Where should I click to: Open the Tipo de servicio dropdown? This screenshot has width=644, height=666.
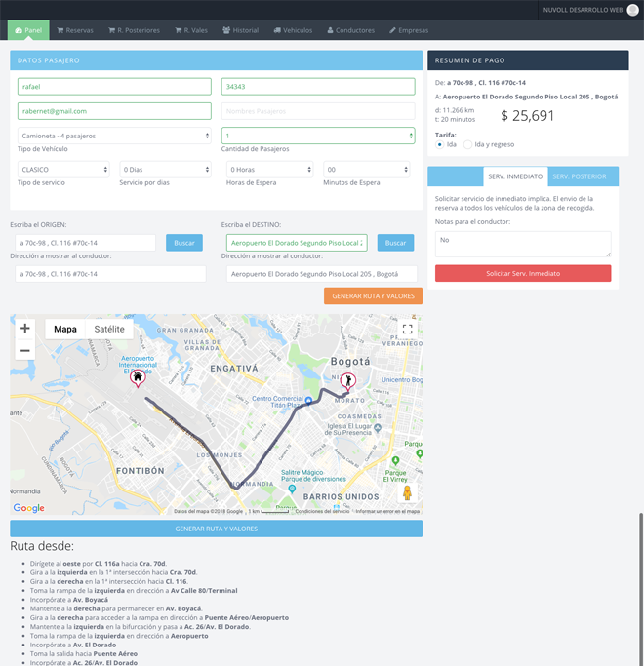pyautogui.click(x=63, y=170)
